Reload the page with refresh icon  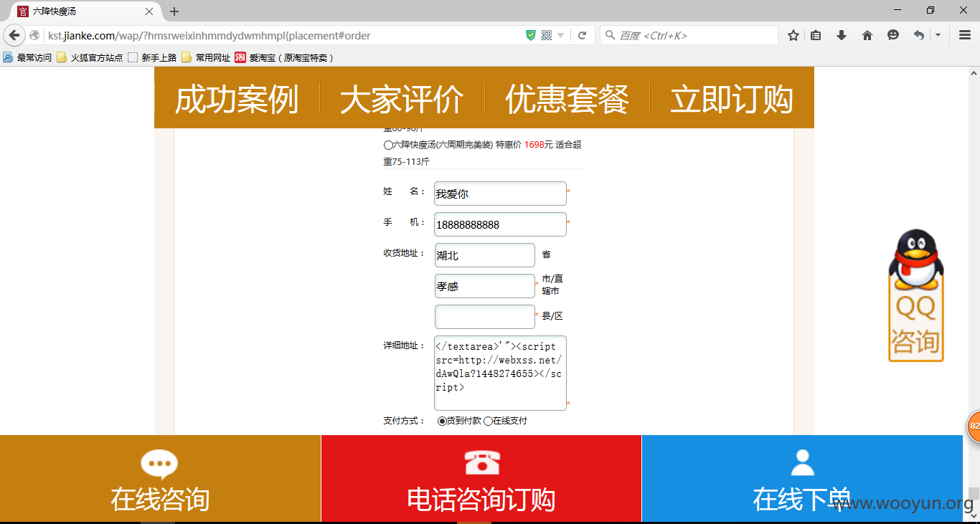[583, 35]
